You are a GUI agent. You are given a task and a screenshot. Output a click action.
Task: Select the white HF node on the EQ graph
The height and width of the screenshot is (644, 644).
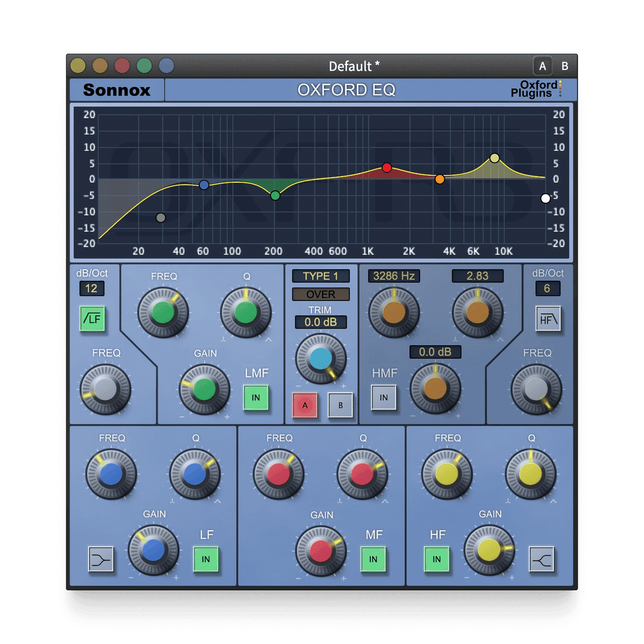pos(546,198)
